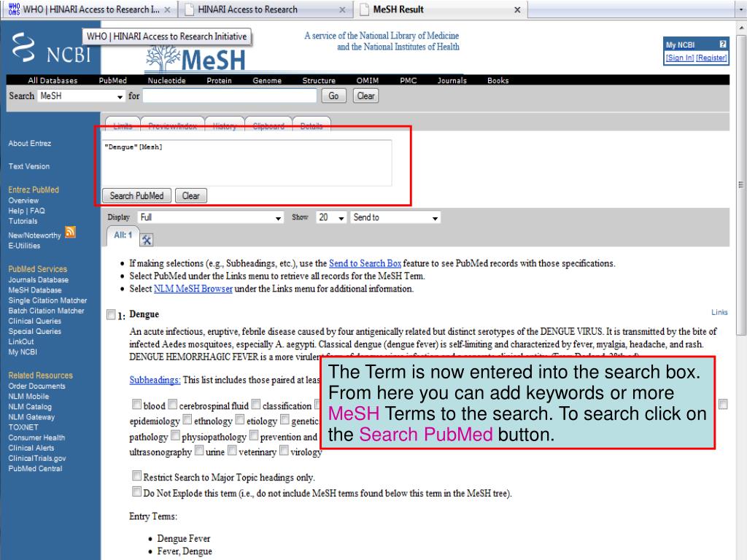Enable Restrict Search to Major Topic headings

click(136, 475)
